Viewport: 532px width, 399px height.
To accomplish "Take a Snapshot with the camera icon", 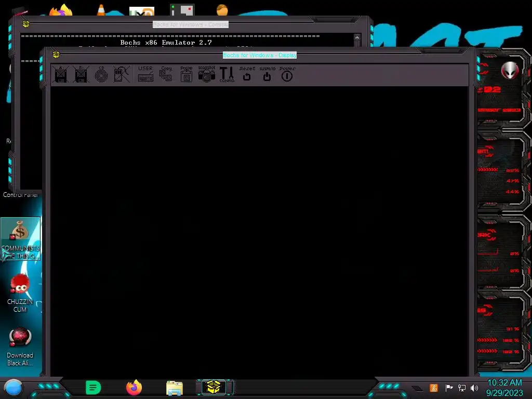I will coord(207,74).
